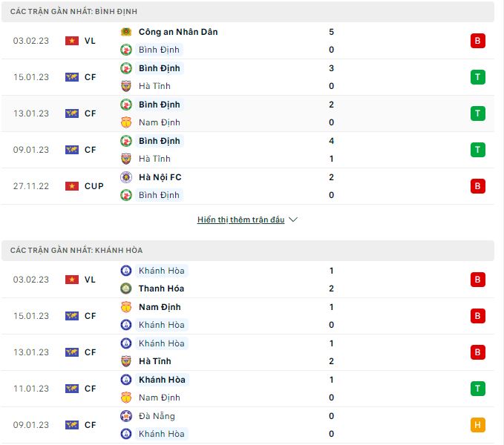Click the green T badge for 13.01.23 Bình Định match
The height and width of the screenshot is (445, 504).
(478, 113)
